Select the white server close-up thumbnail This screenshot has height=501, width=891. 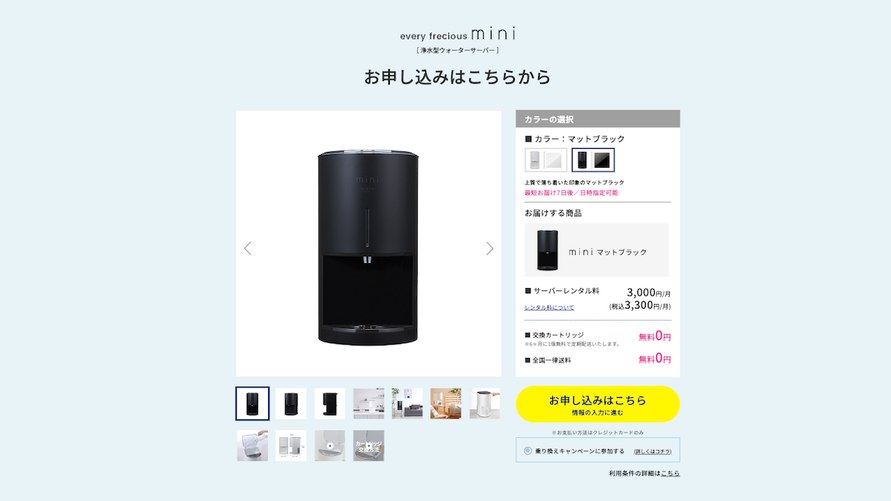pyautogui.click(x=485, y=403)
